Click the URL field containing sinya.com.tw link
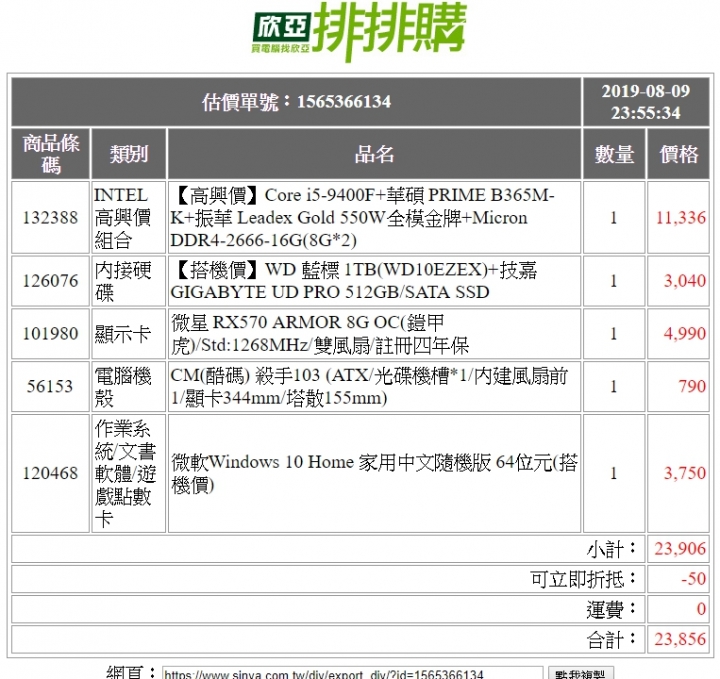 point(353,673)
